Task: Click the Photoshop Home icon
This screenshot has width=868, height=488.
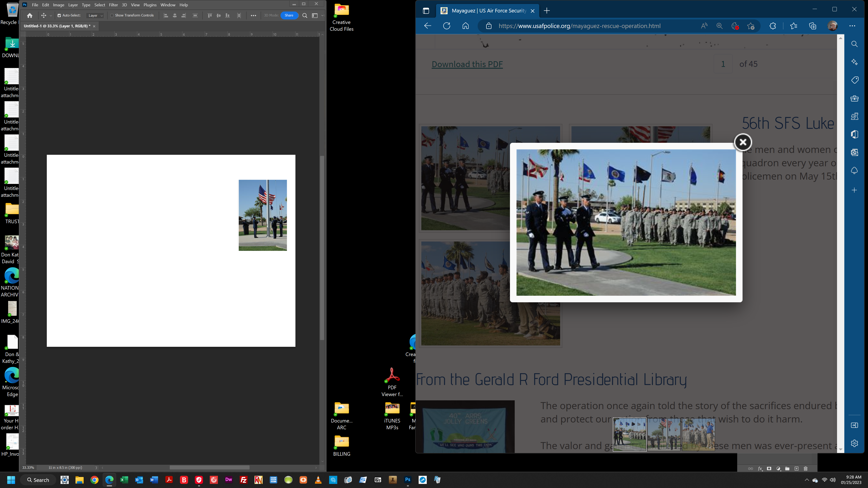Action: click(30, 16)
